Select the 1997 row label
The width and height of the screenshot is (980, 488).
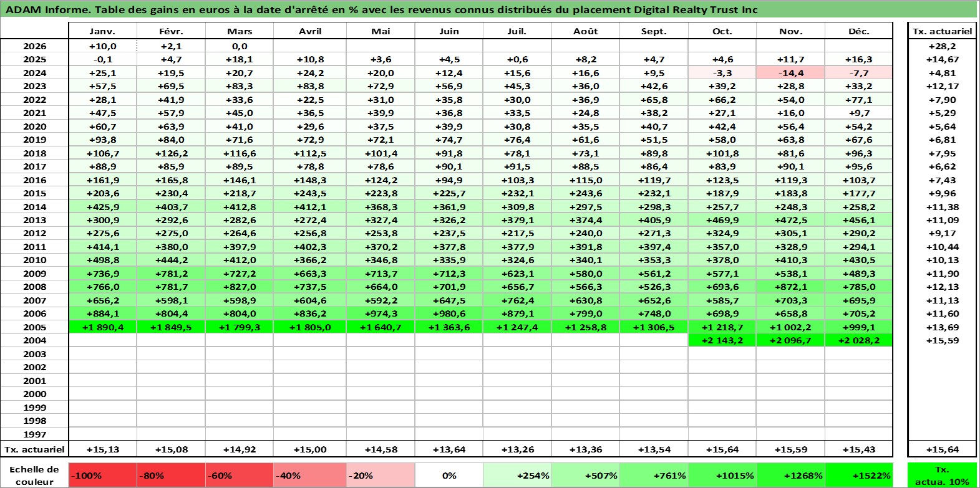point(34,434)
